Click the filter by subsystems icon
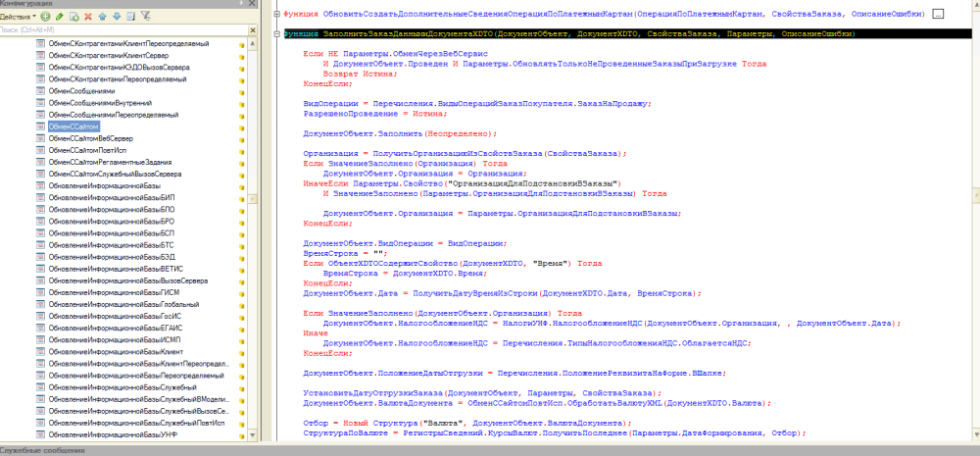This screenshot has height=456, width=980. coord(146,17)
